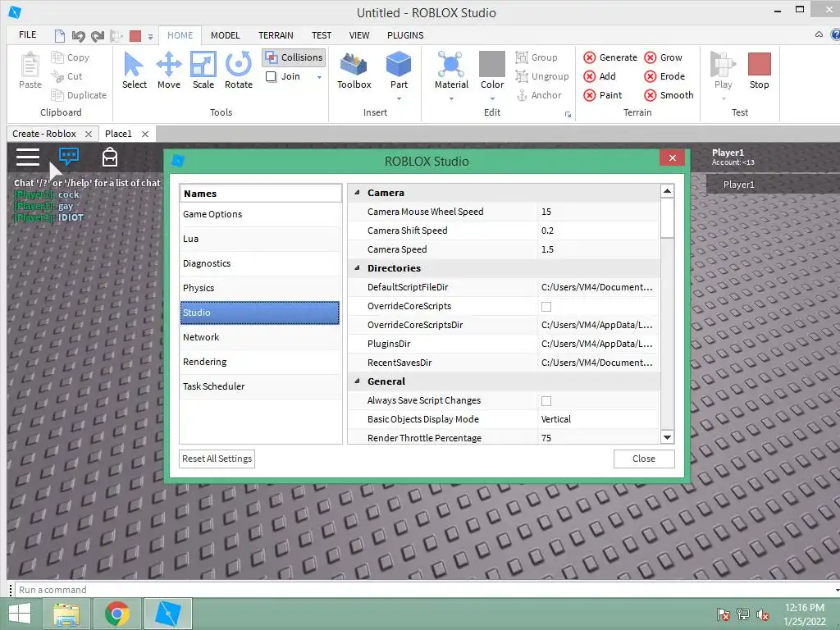Check the OverrideCoreScripts box
This screenshot has width=840, height=630.
point(546,307)
